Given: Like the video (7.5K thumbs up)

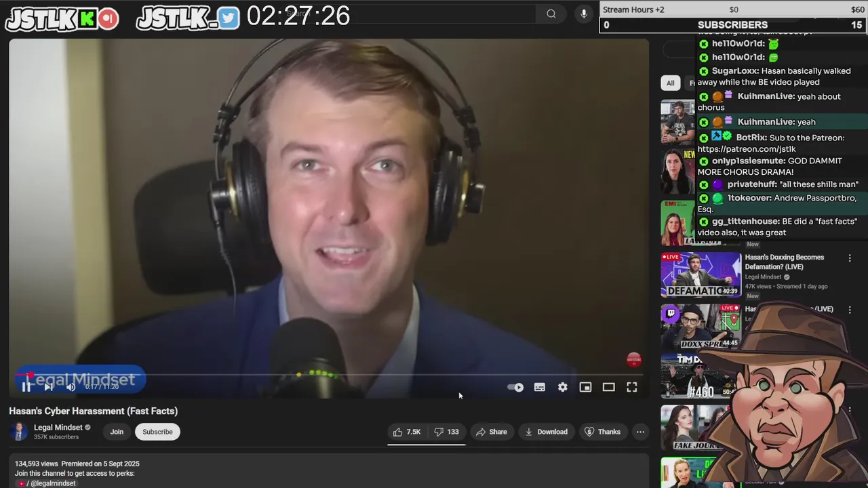Looking at the screenshot, I should pos(407,432).
